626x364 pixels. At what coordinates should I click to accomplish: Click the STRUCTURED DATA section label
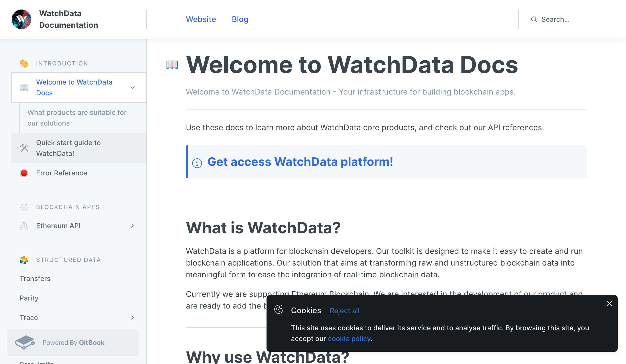[x=68, y=260]
